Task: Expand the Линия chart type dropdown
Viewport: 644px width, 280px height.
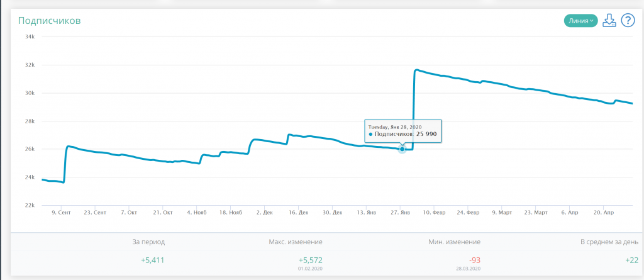Action: point(580,21)
